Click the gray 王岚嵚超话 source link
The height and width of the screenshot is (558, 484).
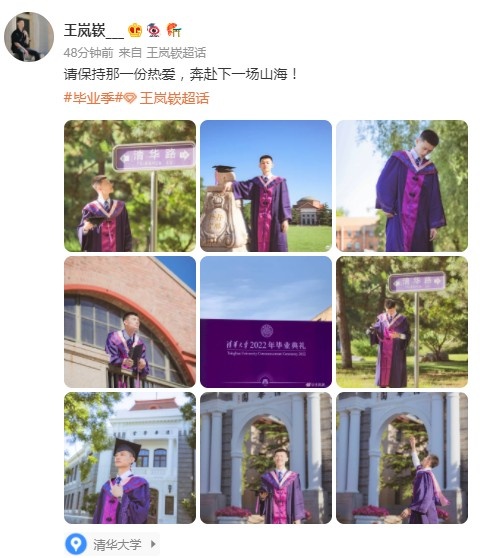coord(176,53)
